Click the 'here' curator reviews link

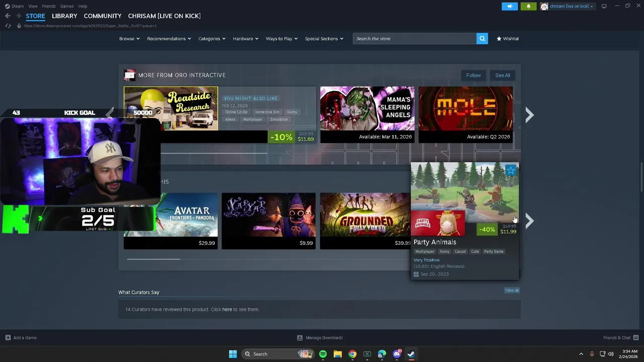[227, 310]
